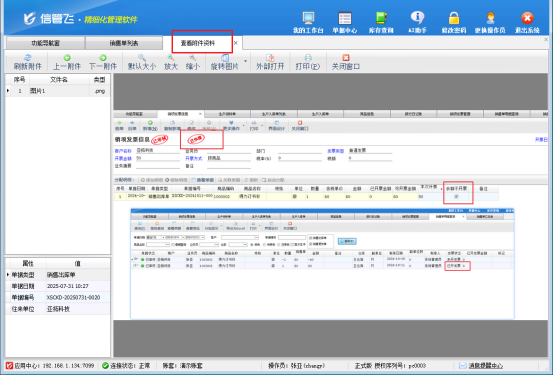Open 我的工作台 from the top bar

308,23
